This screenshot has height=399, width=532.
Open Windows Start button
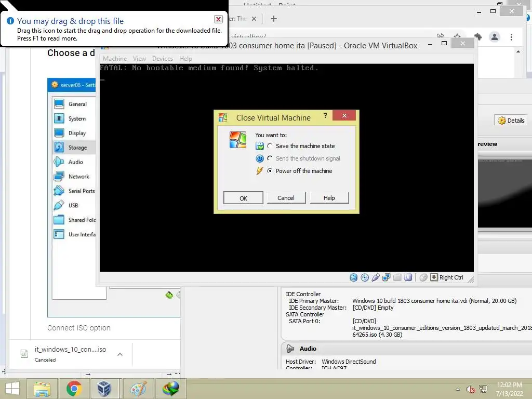click(x=12, y=389)
